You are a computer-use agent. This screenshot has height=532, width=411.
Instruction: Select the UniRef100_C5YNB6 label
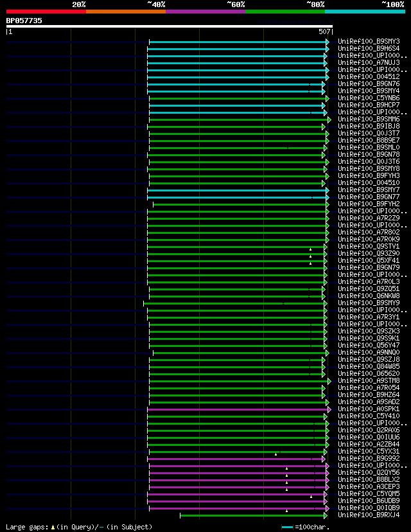point(369,98)
